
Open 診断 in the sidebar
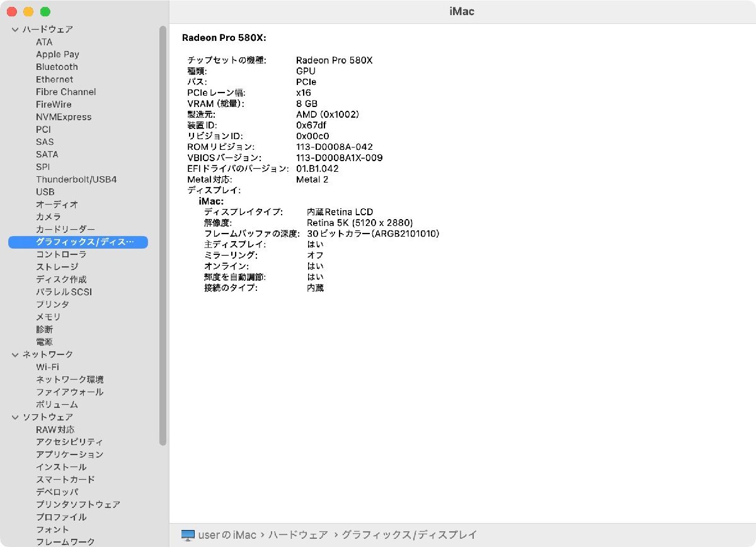44,329
